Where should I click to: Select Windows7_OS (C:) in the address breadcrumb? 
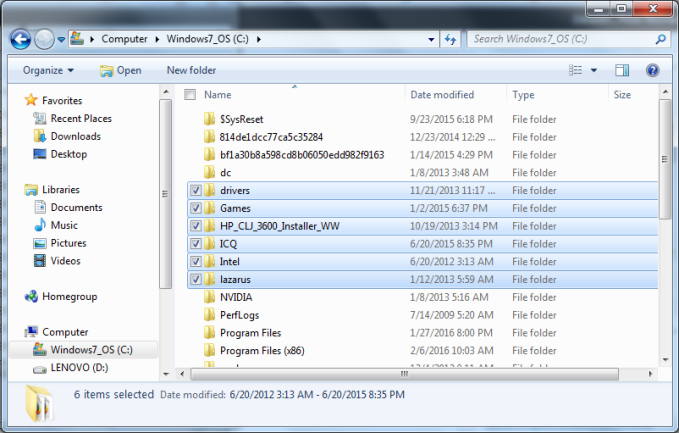[x=207, y=39]
